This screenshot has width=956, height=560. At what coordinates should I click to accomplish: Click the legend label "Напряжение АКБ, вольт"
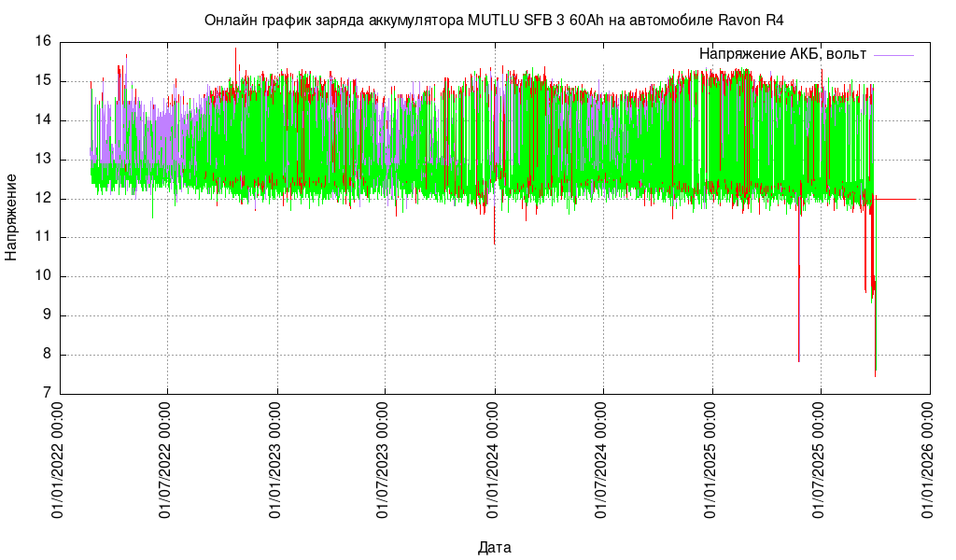pyautogui.click(x=782, y=54)
